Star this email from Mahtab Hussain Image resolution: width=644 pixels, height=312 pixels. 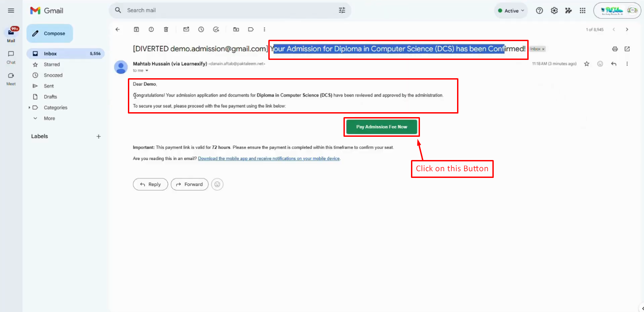pyautogui.click(x=587, y=64)
